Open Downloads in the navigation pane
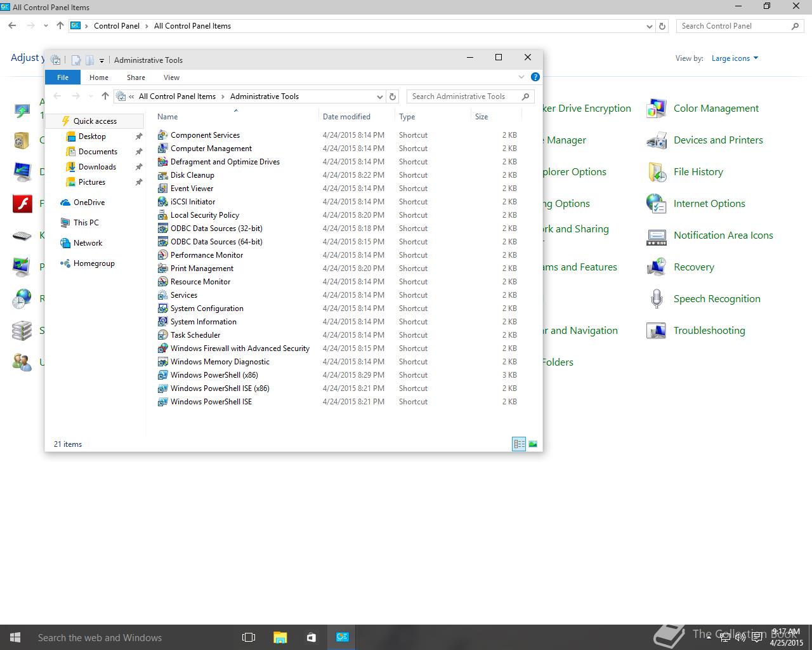This screenshot has height=650, width=812. point(97,167)
